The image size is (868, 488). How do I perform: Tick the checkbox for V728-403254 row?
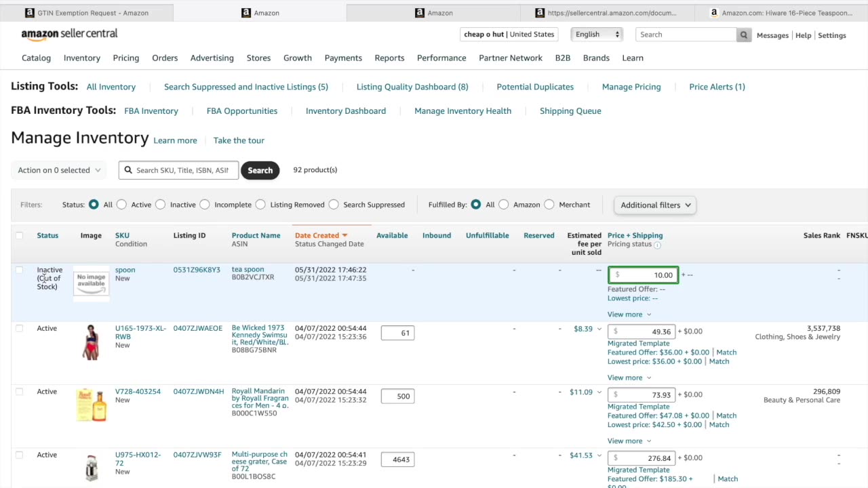click(19, 392)
